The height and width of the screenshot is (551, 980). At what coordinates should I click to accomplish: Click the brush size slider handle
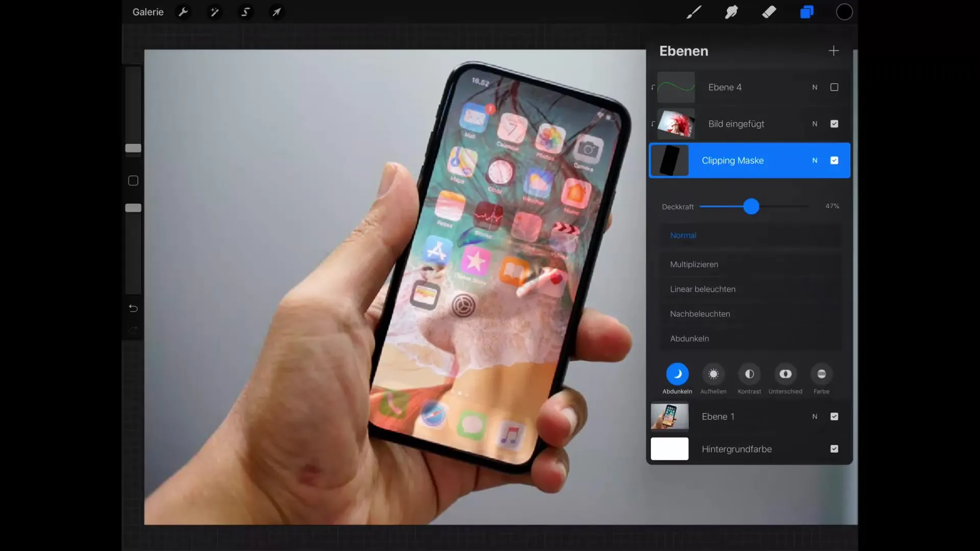point(133,148)
